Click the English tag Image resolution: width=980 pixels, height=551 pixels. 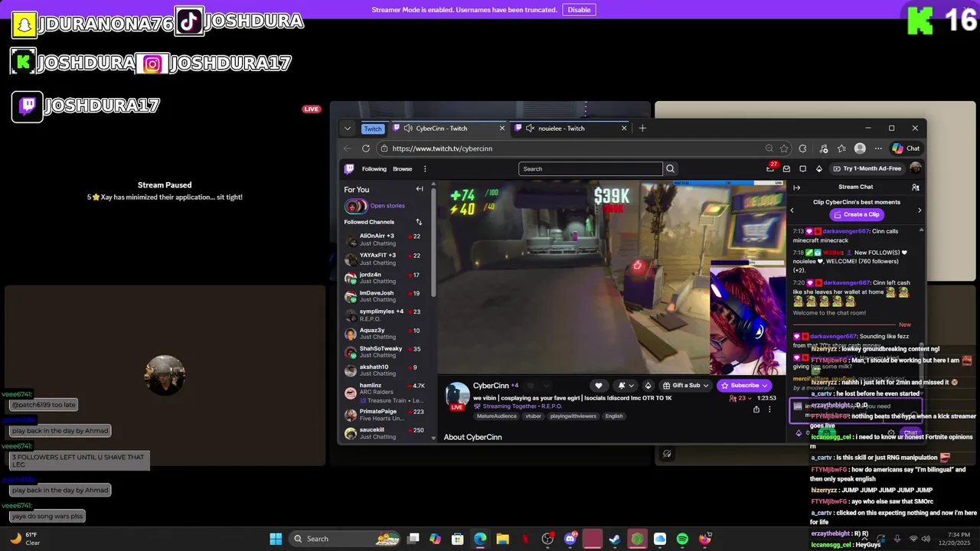click(614, 416)
